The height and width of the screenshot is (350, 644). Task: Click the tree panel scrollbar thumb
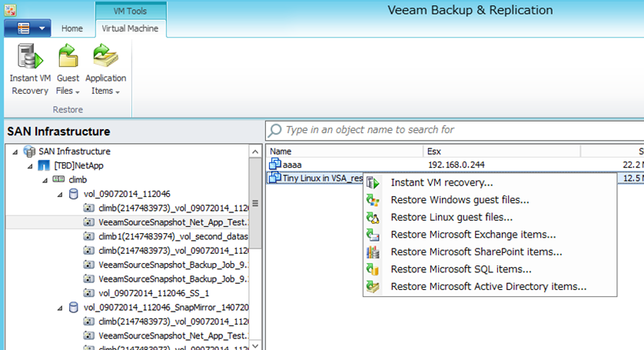coord(255,204)
